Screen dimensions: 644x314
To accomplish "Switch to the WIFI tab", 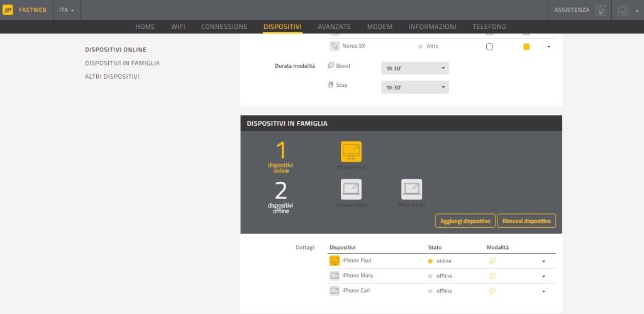I will tap(178, 26).
